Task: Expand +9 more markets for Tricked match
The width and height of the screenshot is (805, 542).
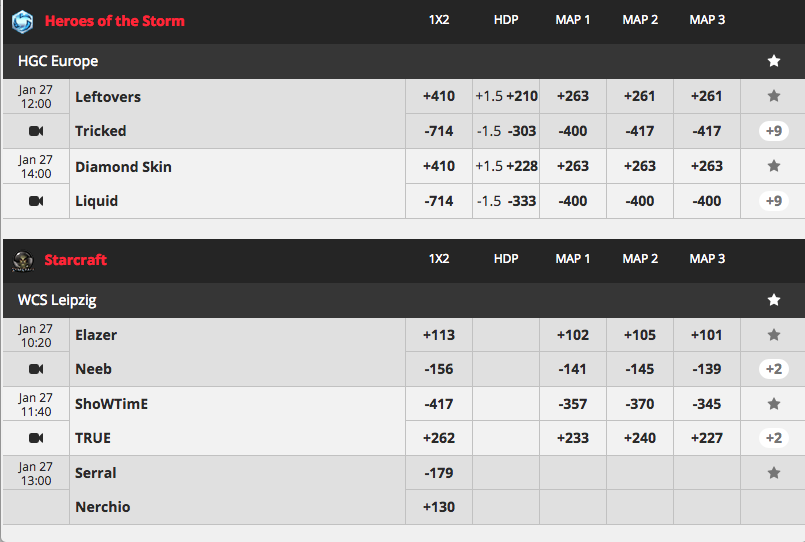Action: click(774, 131)
